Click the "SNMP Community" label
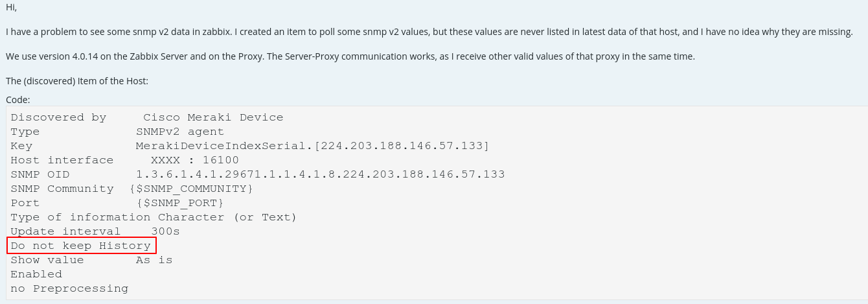The height and width of the screenshot is (304, 868). click(62, 189)
